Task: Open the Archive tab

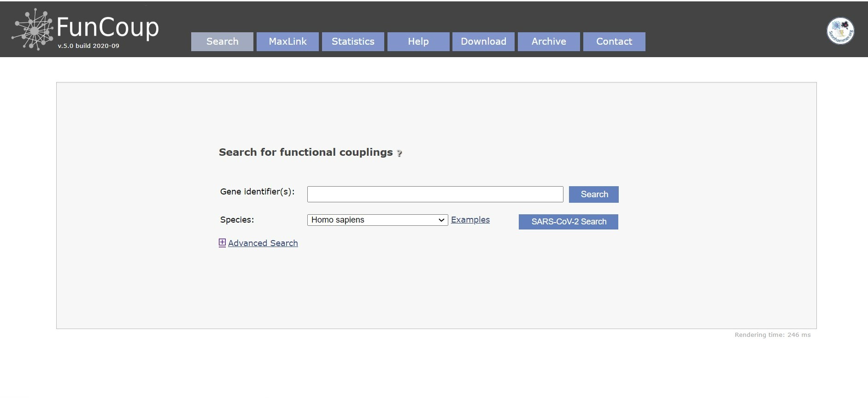Action: (x=549, y=41)
